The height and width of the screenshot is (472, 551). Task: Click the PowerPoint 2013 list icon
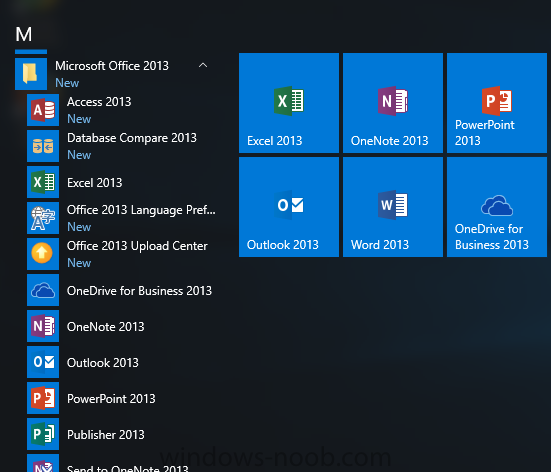tap(43, 398)
